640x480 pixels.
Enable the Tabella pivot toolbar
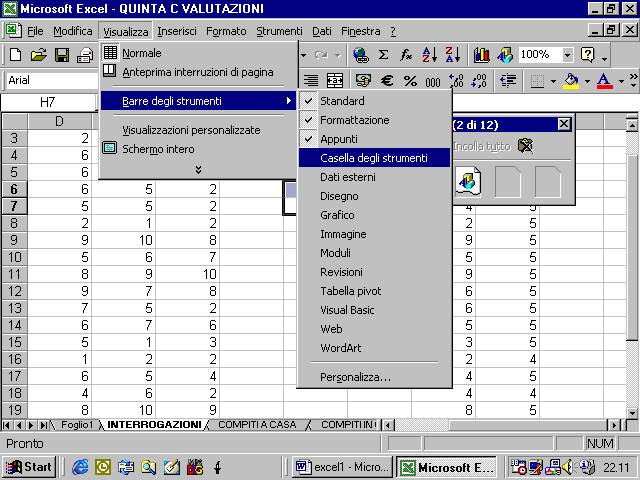click(x=374, y=291)
